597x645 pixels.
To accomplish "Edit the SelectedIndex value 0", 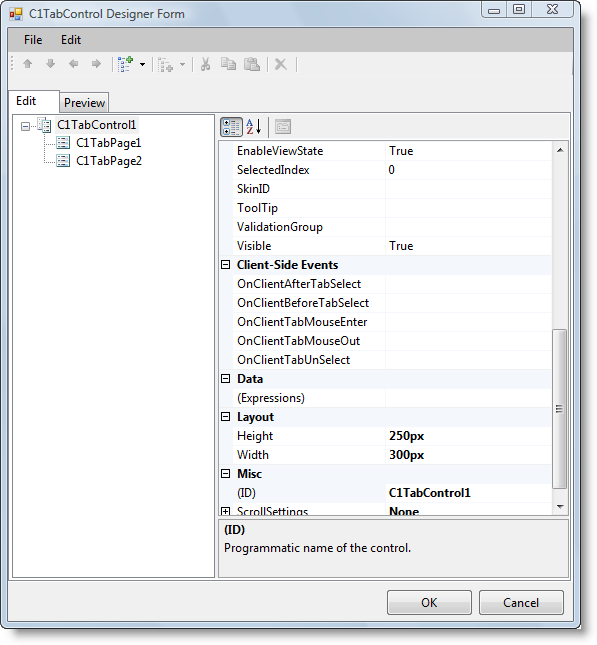I will (x=391, y=170).
